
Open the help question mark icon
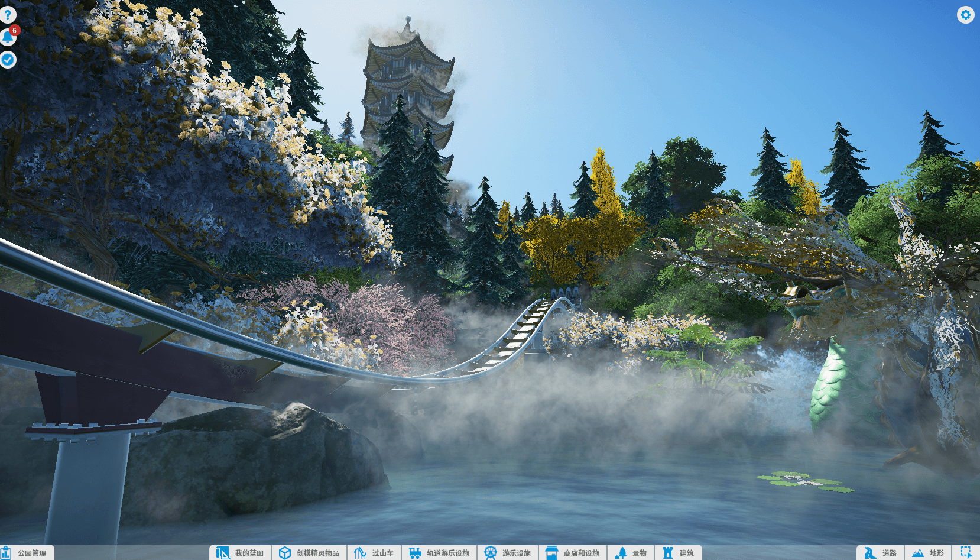pos(8,15)
